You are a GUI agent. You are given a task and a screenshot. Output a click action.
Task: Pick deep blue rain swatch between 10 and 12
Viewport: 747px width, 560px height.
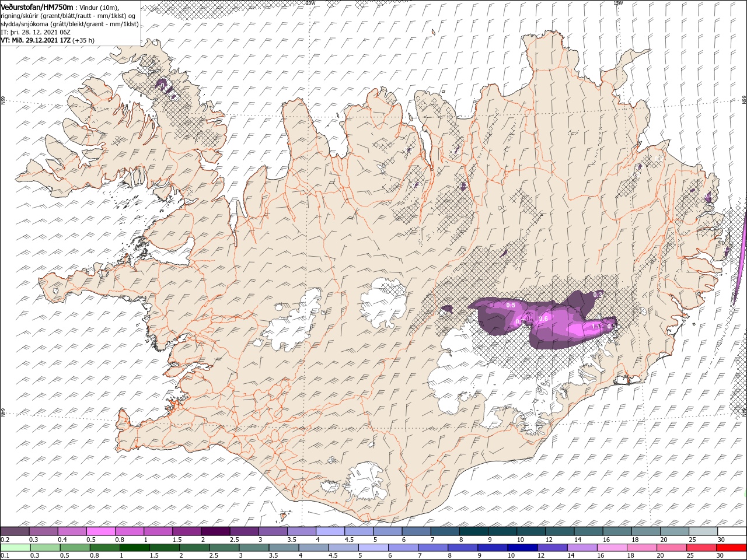pos(522,547)
